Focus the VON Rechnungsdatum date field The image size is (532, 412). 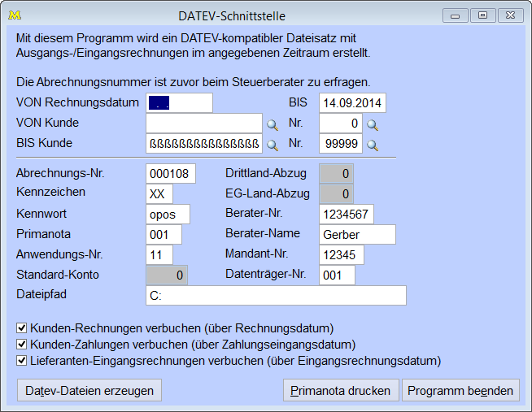[x=179, y=102]
